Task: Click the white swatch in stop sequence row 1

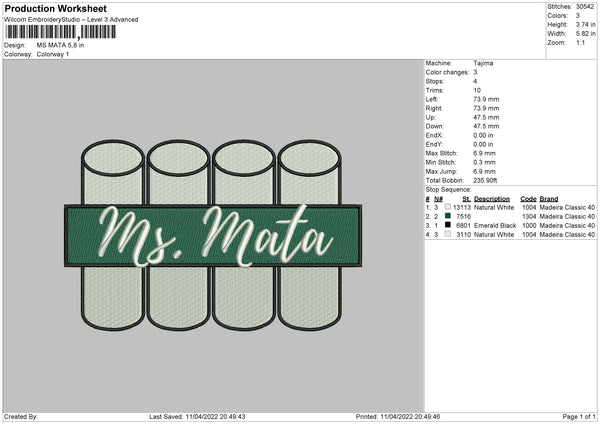Action: [x=448, y=207]
